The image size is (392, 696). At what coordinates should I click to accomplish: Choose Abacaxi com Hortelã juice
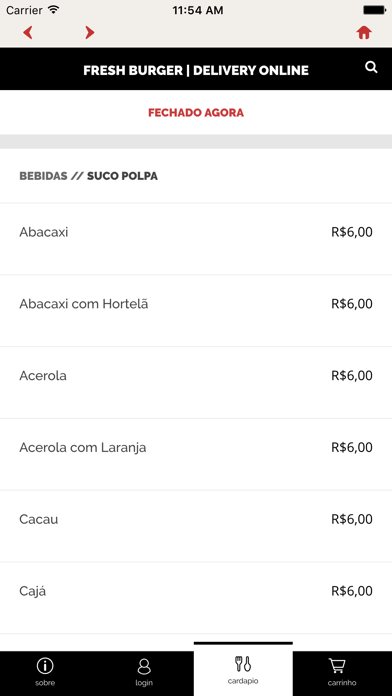click(x=196, y=311)
